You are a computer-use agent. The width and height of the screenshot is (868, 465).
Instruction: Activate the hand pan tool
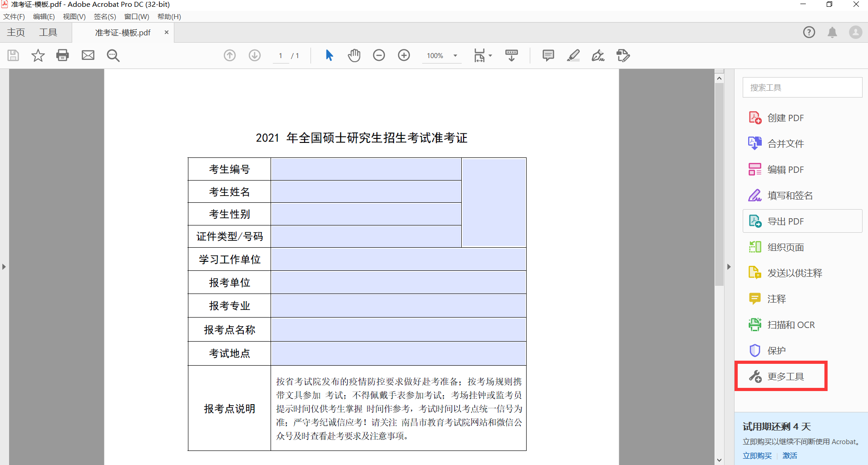tap(354, 55)
